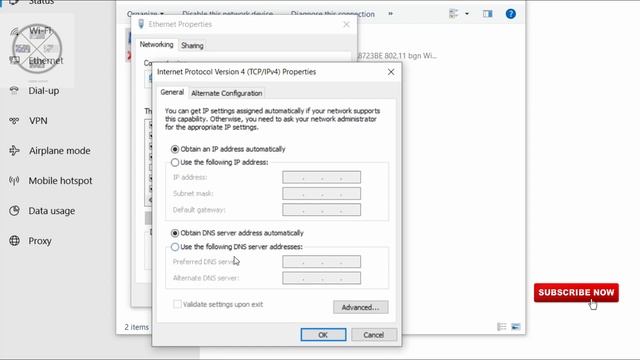Expand the view options dropdown arrow
This screenshot has height=360, width=640.
point(467,14)
